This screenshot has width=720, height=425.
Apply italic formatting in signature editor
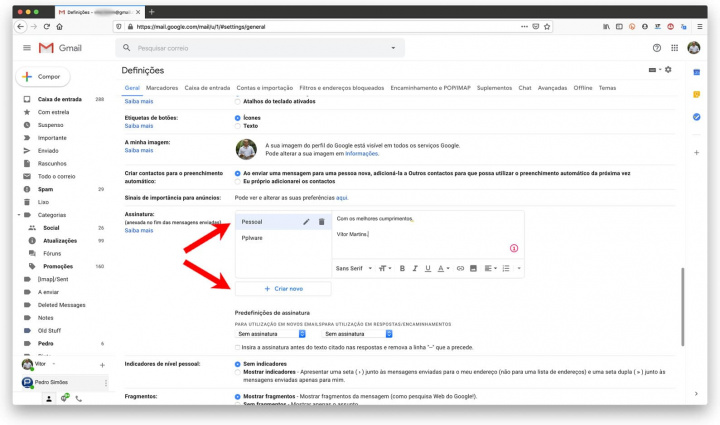pos(415,268)
